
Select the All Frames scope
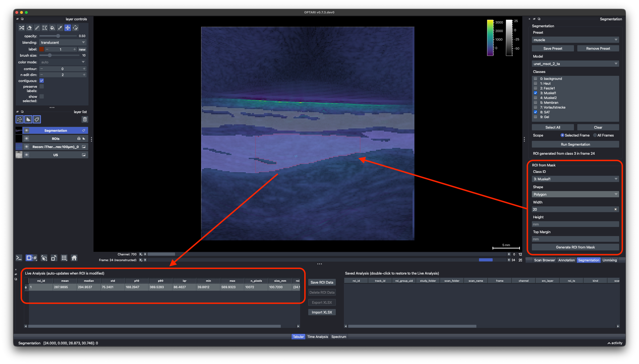click(x=595, y=135)
